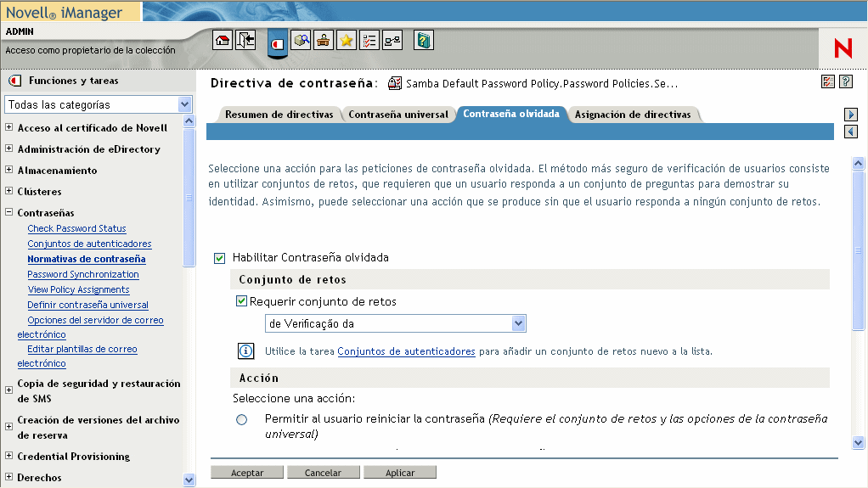Expand Almacenamiento category
The width and height of the screenshot is (868, 488).
(8, 169)
